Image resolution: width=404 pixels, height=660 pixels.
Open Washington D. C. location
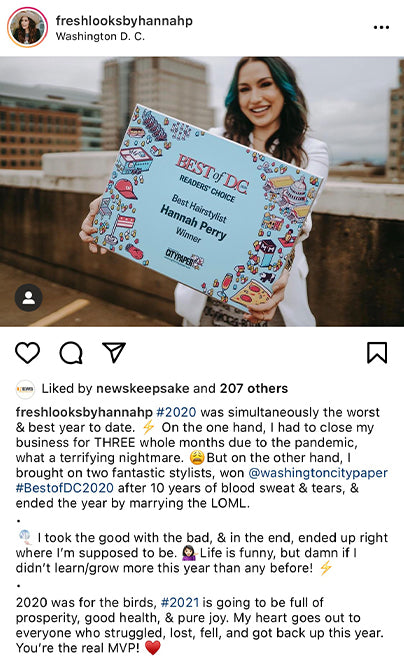(x=100, y=37)
